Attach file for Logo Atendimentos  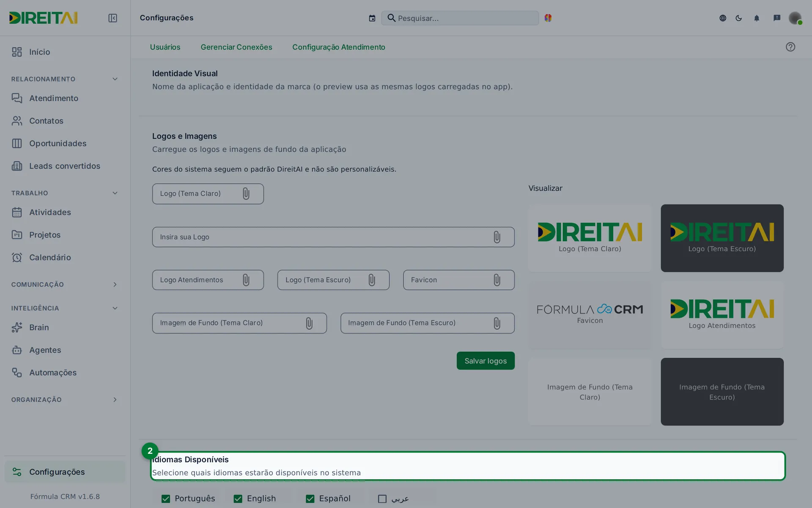[246, 280]
